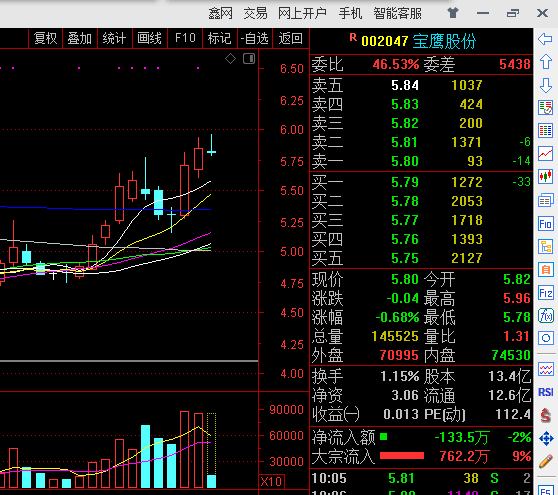This screenshot has height=495, width=558.
Task: Click the 返回 button
Action: (290, 38)
